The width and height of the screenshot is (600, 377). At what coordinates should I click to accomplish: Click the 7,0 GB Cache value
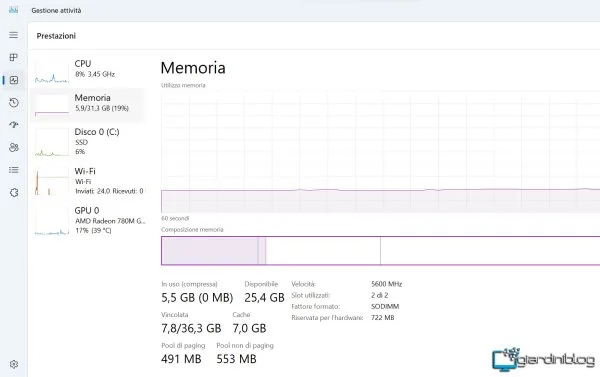pyautogui.click(x=249, y=328)
